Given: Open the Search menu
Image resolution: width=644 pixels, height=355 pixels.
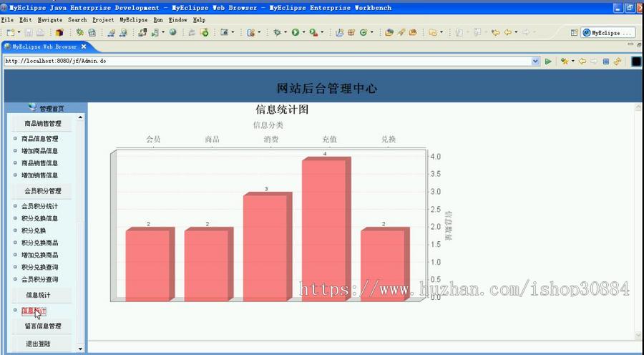Looking at the screenshot, I should [77, 19].
